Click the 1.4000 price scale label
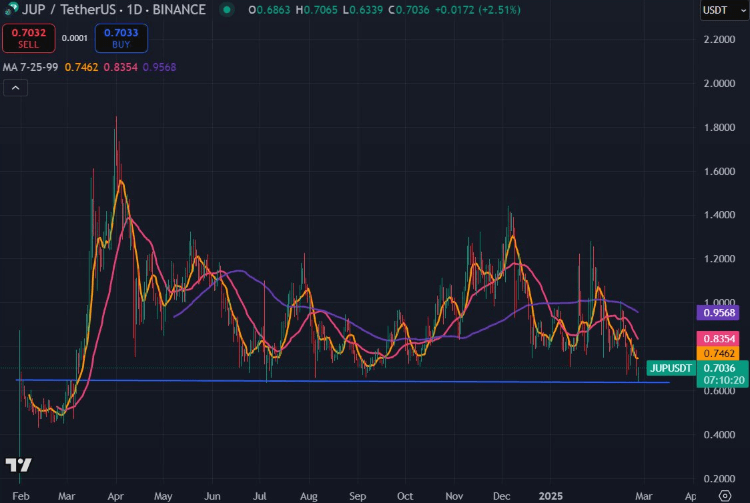This screenshot has height=503, width=750. coord(719,215)
